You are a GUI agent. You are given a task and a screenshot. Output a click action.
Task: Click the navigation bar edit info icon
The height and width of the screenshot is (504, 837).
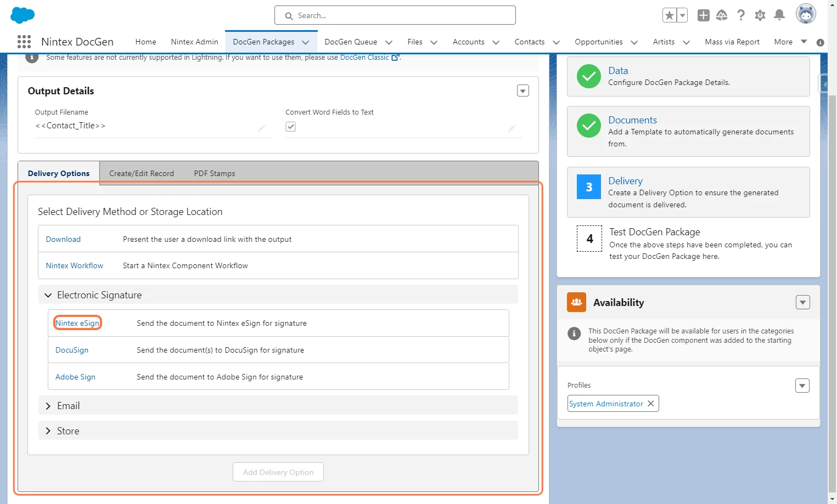point(821,42)
